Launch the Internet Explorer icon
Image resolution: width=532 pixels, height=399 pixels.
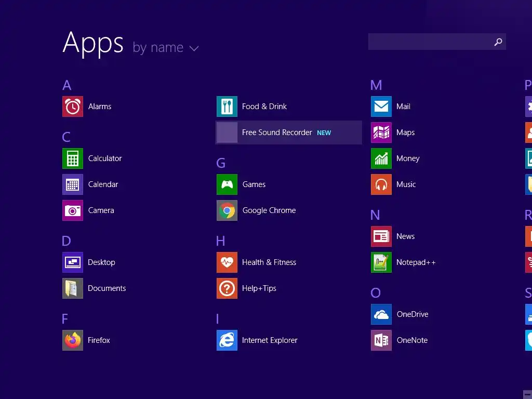coord(227,340)
